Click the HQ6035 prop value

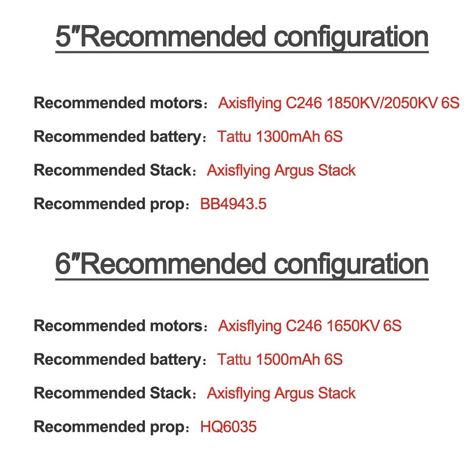coord(228,427)
